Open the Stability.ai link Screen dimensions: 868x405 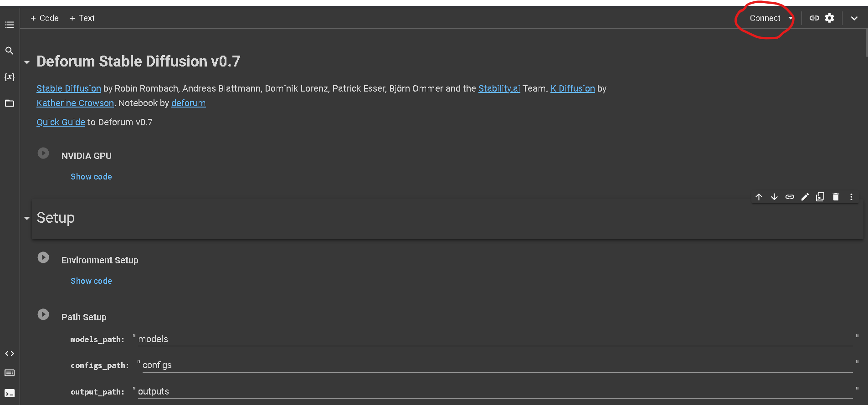[x=499, y=88]
